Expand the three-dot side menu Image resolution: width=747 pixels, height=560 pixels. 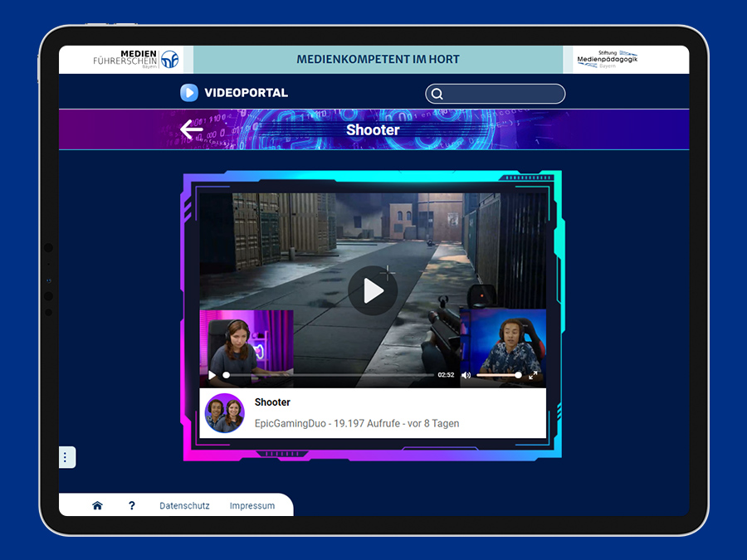coord(66,457)
